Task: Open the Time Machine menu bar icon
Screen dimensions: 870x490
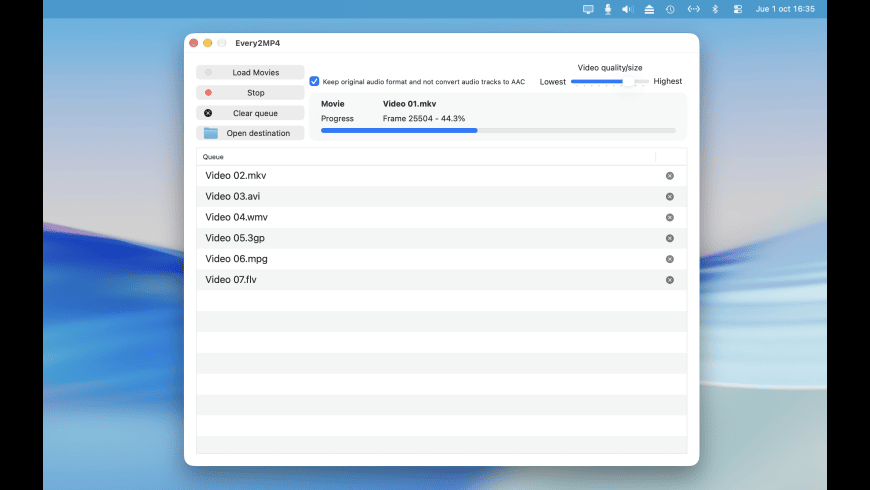Action: point(670,9)
